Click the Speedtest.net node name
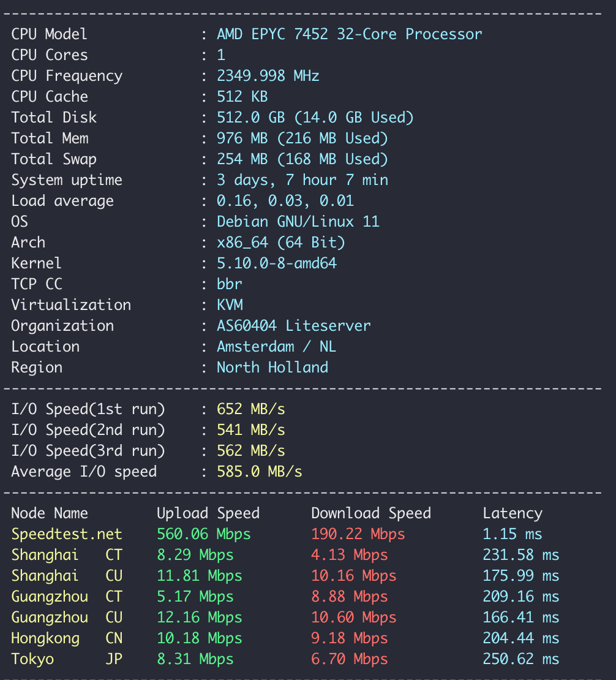This screenshot has height=680, width=616. click(66, 534)
